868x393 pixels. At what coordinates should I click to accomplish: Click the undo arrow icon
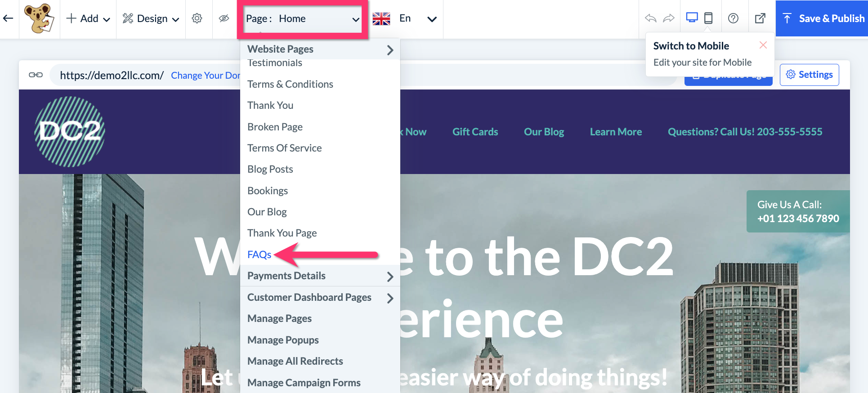pyautogui.click(x=650, y=18)
